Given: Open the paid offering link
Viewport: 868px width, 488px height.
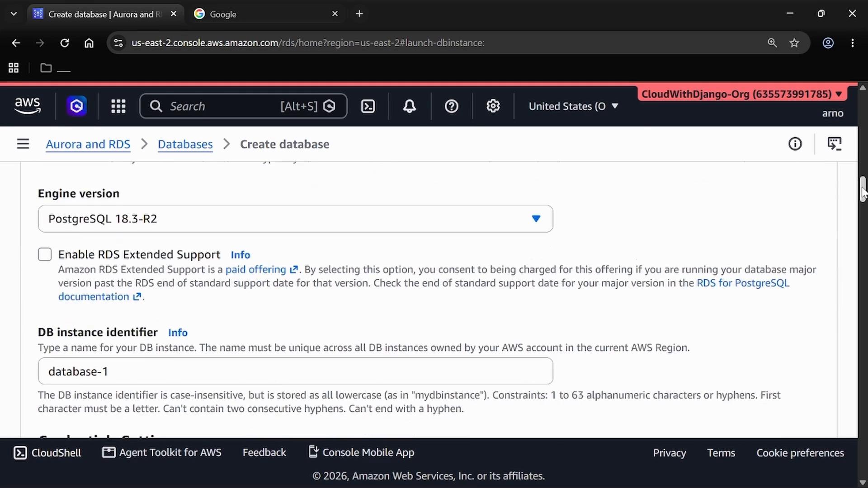Looking at the screenshot, I should 262,269.
